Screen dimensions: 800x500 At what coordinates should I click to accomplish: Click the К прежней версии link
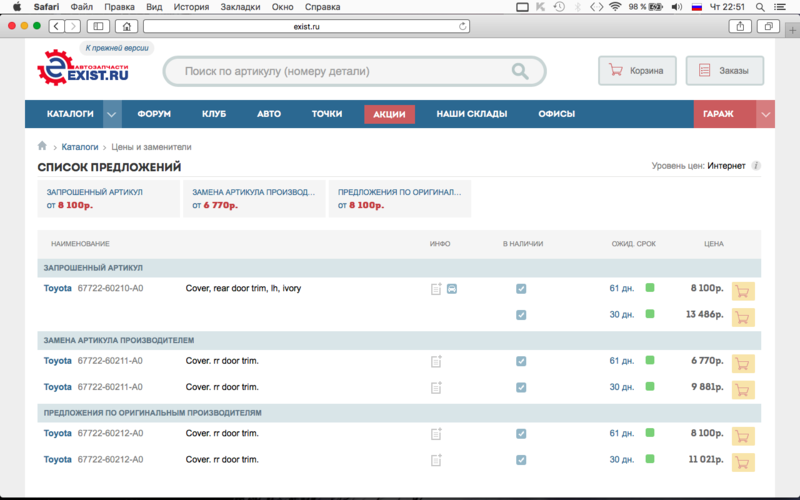117,48
